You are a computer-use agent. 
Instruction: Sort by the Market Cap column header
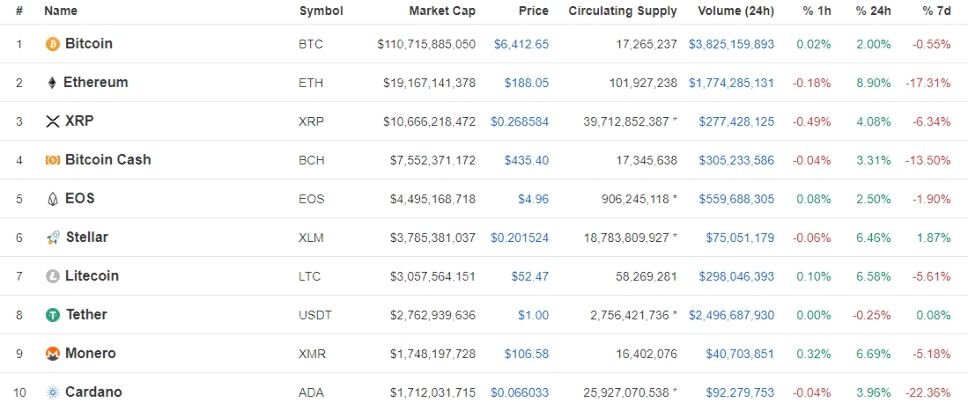[442, 11]
